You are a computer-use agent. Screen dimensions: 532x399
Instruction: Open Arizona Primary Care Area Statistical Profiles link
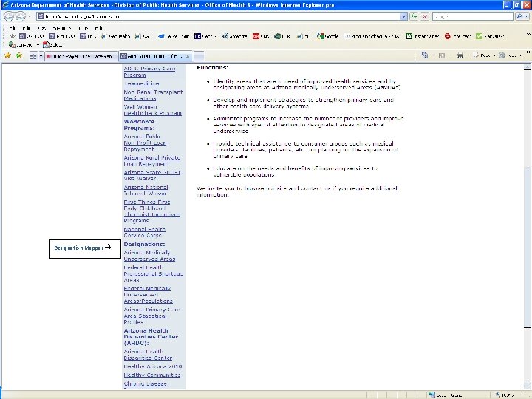(x=151, y=316)
